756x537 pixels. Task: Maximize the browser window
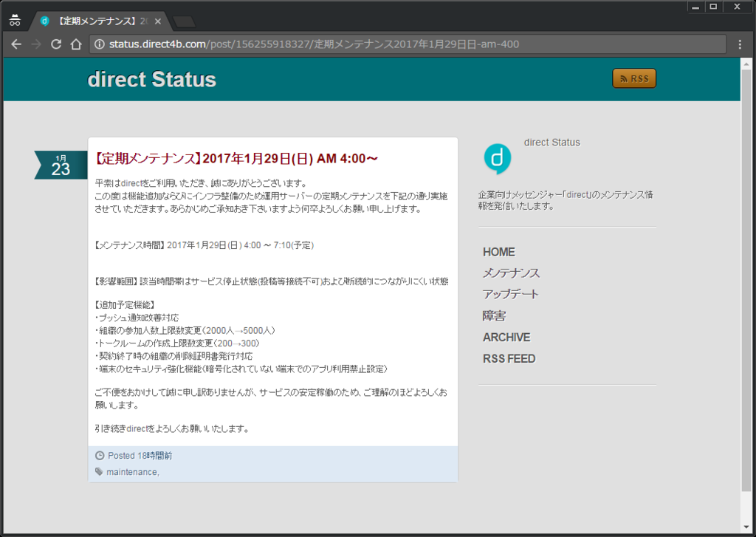point(714,7)
